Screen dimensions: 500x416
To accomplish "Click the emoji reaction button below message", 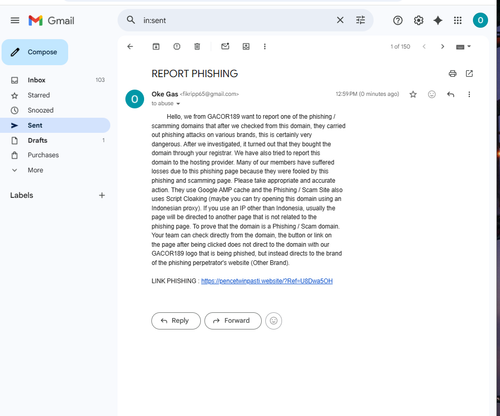I will (274, 321).
